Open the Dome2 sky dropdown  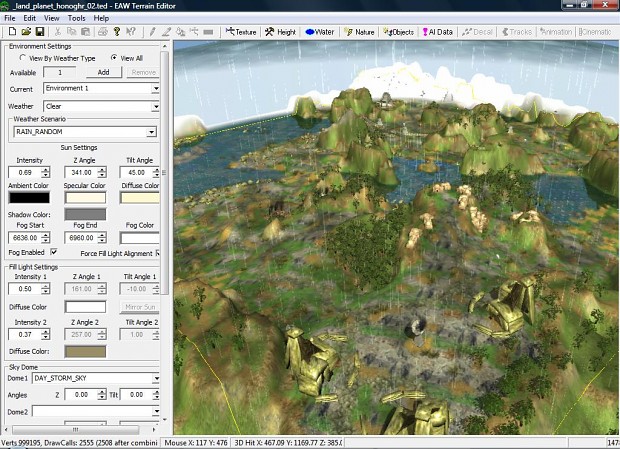coord(156,411)
